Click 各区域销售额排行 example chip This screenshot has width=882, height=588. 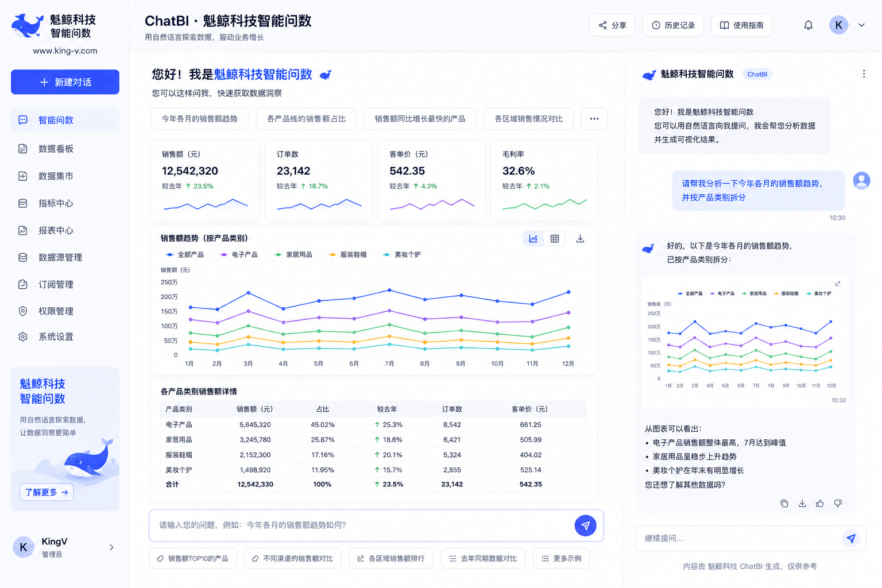[391, 559]
